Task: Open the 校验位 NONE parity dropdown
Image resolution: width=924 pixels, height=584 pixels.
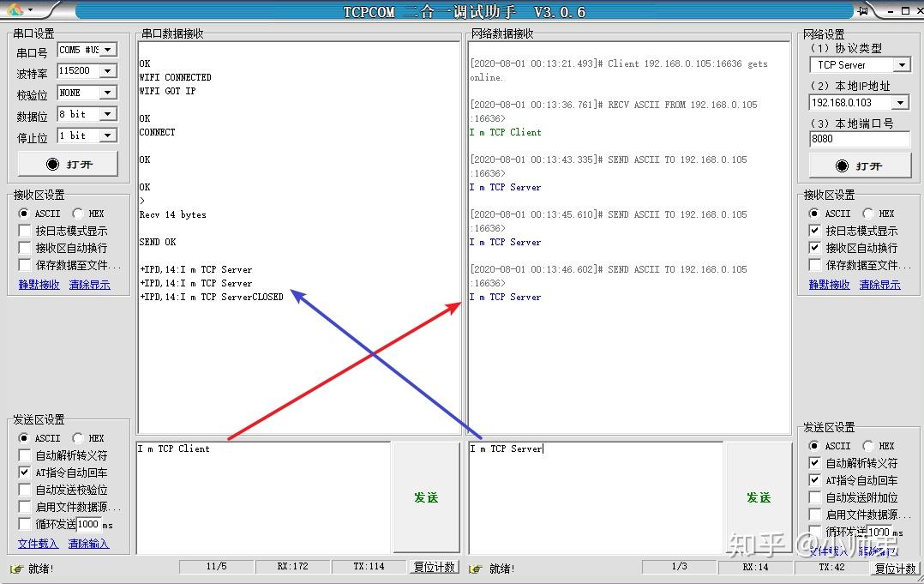Action: point(108,92)
